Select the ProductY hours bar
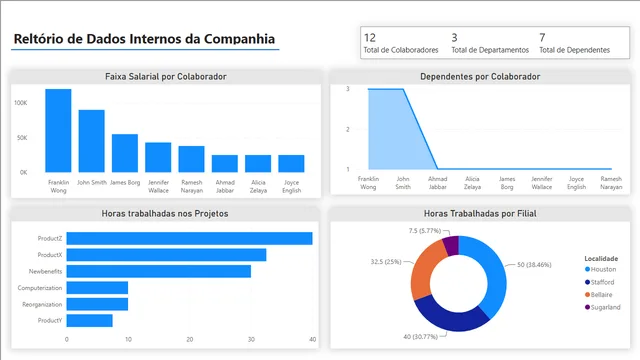Screen dimensions: 640x360 (x=89, y=320)
